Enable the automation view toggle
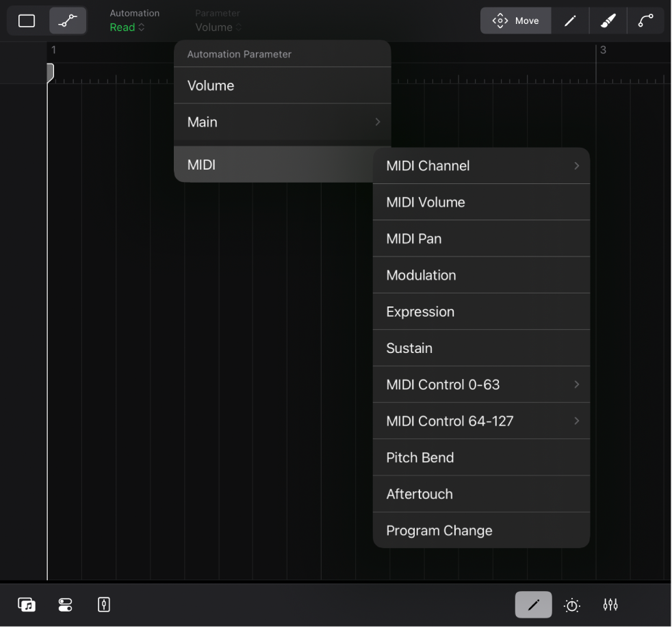Screen dimensions: 672x628 click(x=68, y=20)
